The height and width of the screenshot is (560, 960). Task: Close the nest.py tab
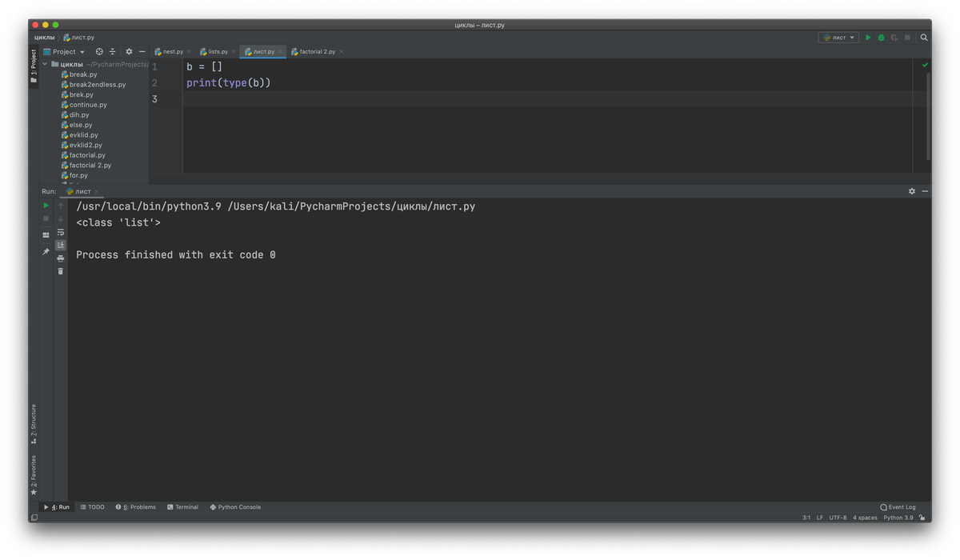[x=189, y=52]
